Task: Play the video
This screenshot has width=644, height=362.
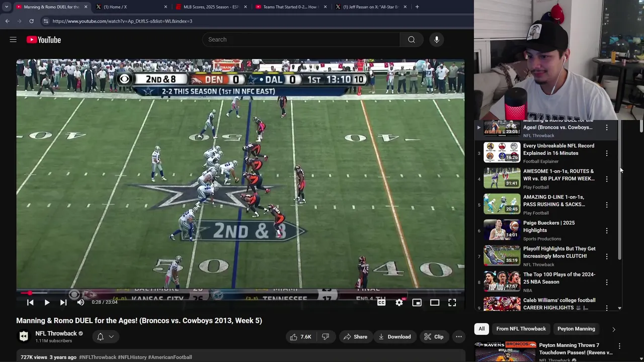Action: [x=47, y=302]
